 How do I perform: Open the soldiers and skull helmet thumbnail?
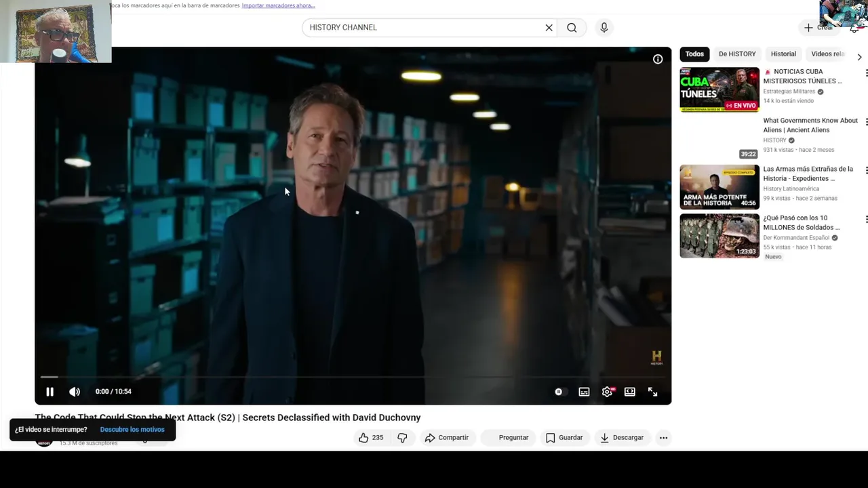[x=719, y=236]
